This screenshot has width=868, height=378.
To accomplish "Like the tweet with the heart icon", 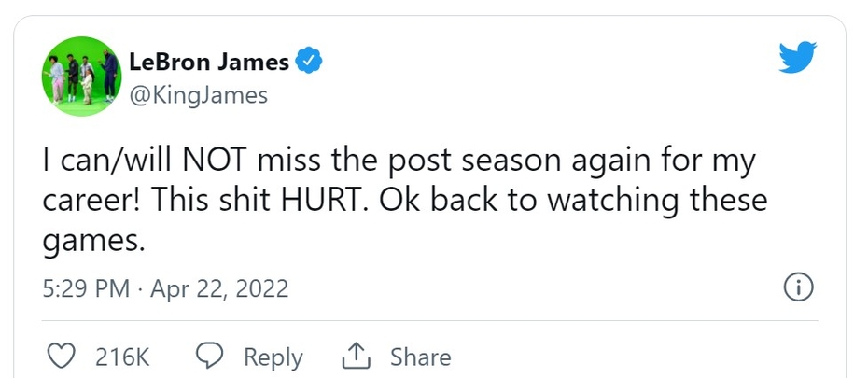I will point(61,357).
